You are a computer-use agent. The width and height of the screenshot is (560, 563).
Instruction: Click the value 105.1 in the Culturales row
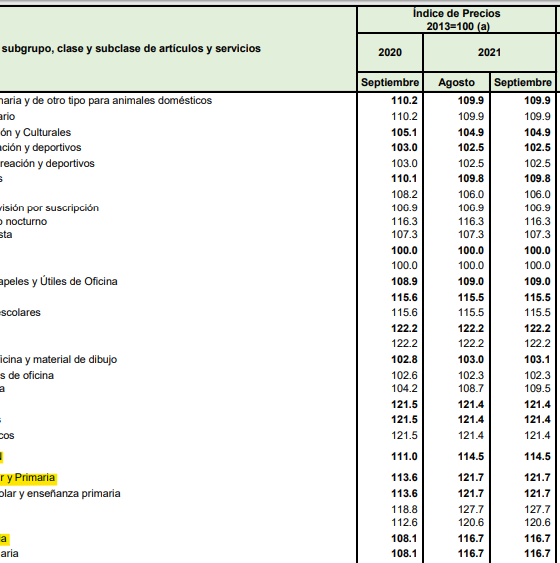point(404,132)
